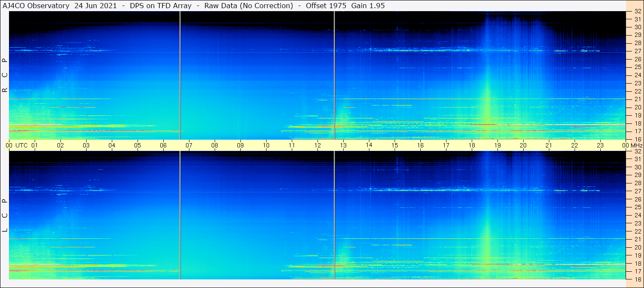
Task: Click RCP panel "32" MHz frequency label
Action: tap(637, 12)
